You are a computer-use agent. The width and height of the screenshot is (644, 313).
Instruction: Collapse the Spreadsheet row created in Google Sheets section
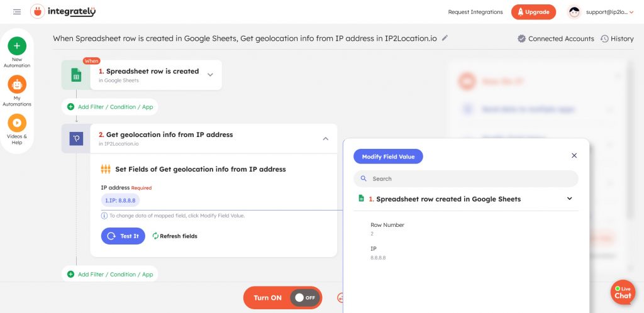coord(570,199)
